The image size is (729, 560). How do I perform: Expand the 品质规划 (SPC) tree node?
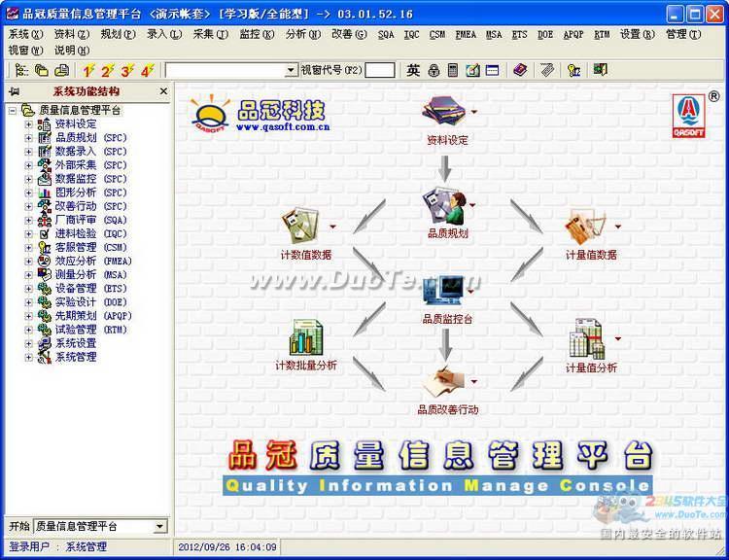(28, 138)
